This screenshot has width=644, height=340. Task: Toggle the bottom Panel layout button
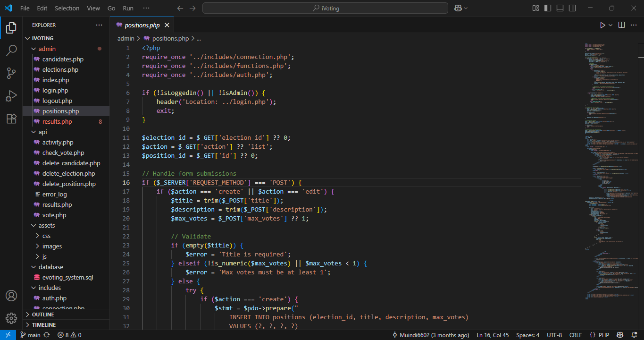pos(560,8)
